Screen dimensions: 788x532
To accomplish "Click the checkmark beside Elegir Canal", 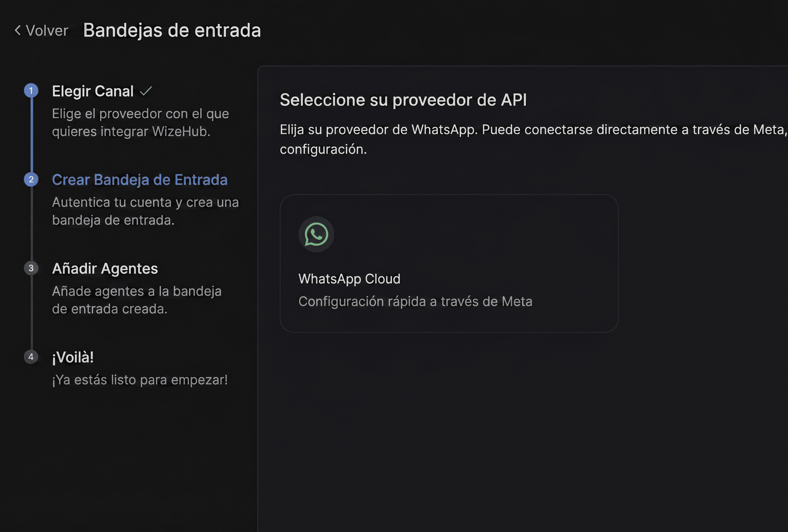I will click(x=146, y=91).
